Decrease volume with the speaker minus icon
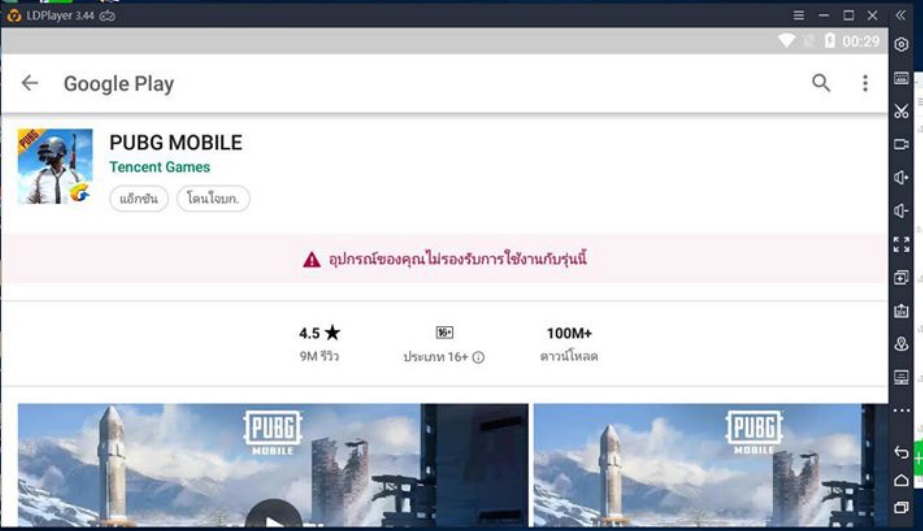Image resolution: width=923 pixels, height=531 pixels. coord(901,211)
